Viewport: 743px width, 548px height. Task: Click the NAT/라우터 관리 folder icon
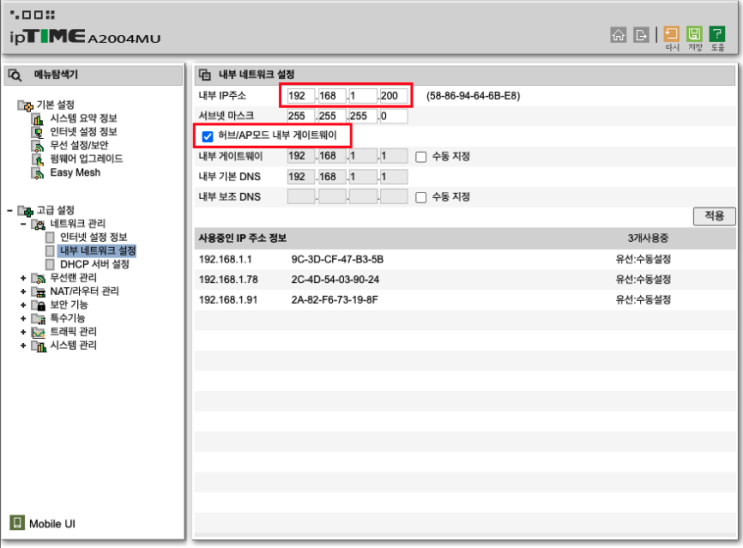tap(38, 292)
